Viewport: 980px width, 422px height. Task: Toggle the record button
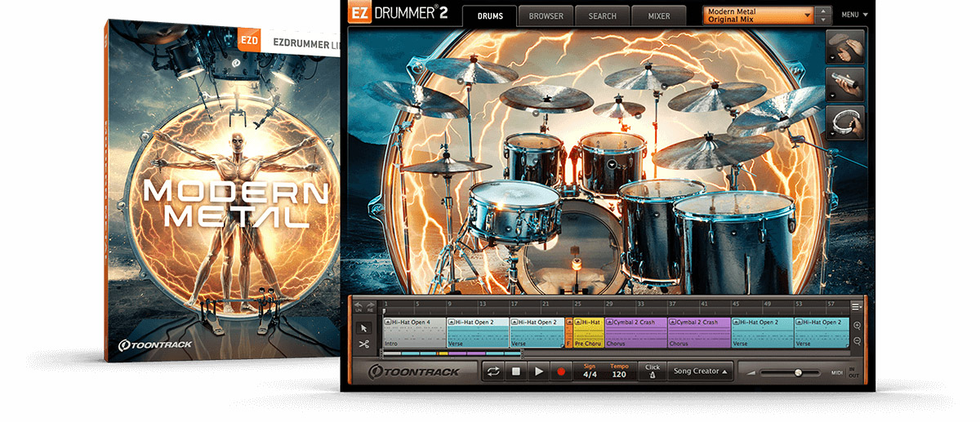560,371
